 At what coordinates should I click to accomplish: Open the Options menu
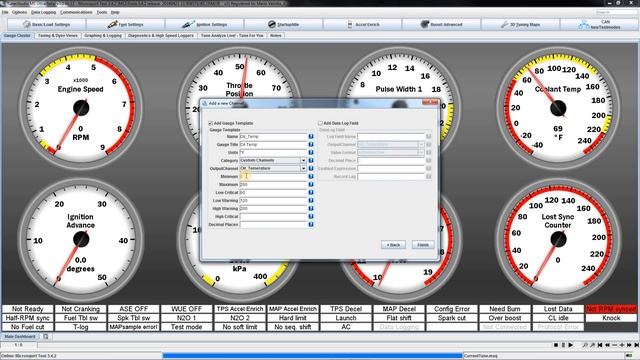(x=19, y=12)
